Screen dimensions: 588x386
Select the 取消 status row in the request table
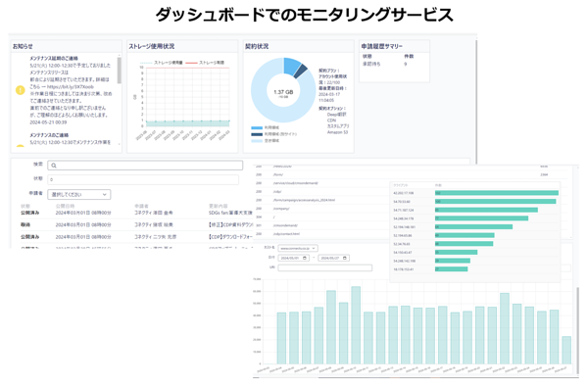tap(137, 225)
